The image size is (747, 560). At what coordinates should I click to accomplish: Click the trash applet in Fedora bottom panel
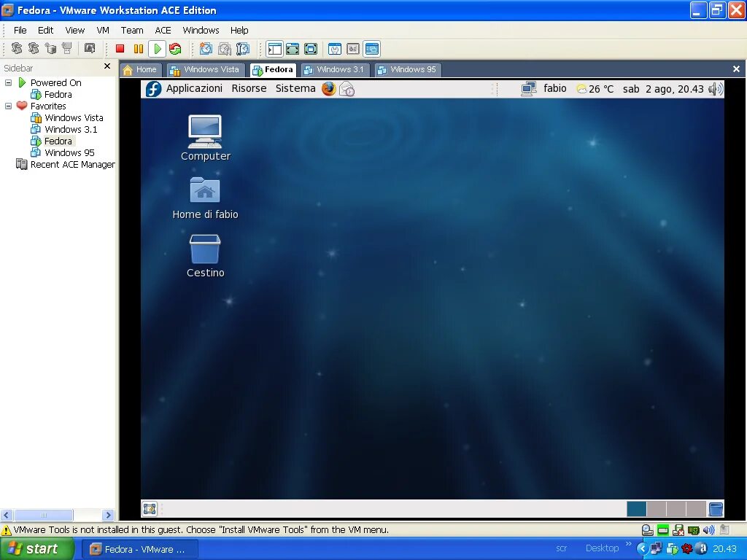coord(716,509)
